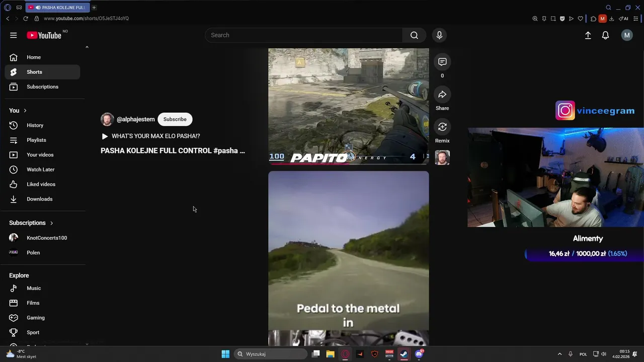Open the browser AI assistant
Viewport: 644px width, 362px height.
pyautogui.click(x=623, y=19)
